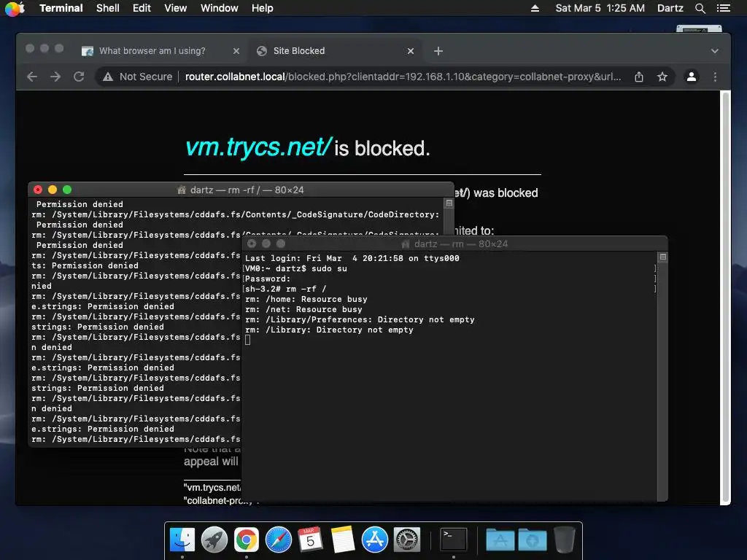Click Chrome forward arrow button

click(55, 77)
